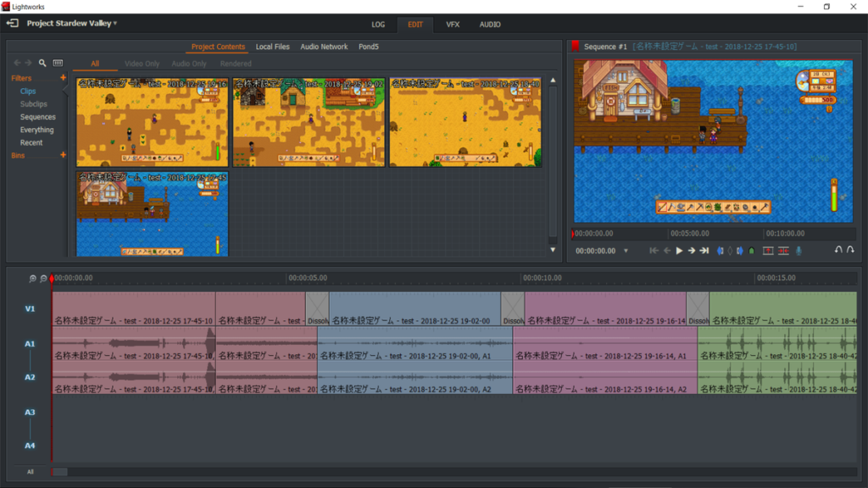Screen dimensions: 868x488
Task: Click the voice-over microphone icon
Action: [x=798, y=251]
